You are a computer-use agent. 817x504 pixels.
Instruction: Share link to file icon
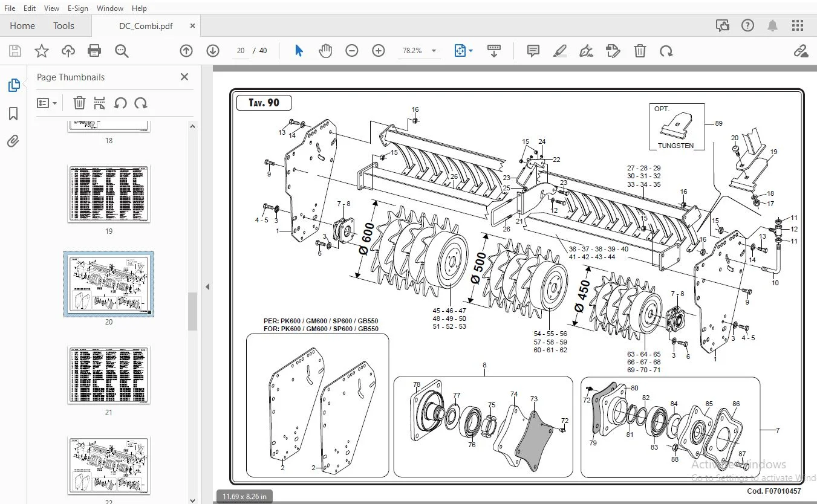coord(801,51)
